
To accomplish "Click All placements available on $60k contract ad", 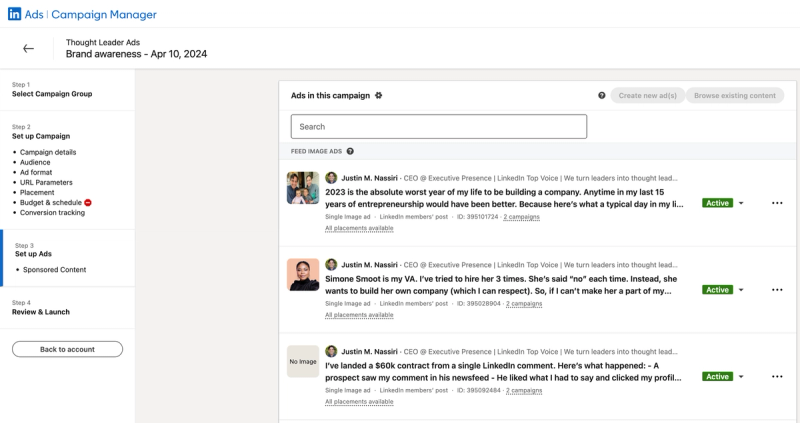I will click(359, 402).
